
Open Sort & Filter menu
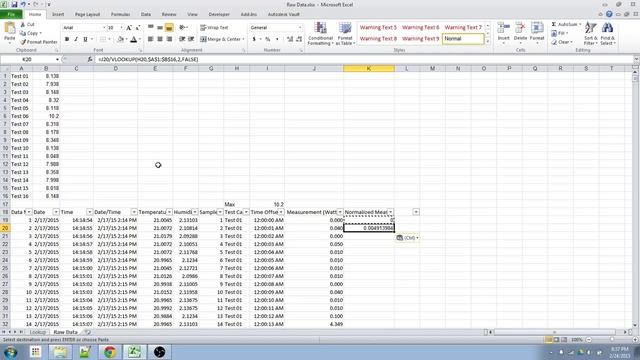click(590, 33)
